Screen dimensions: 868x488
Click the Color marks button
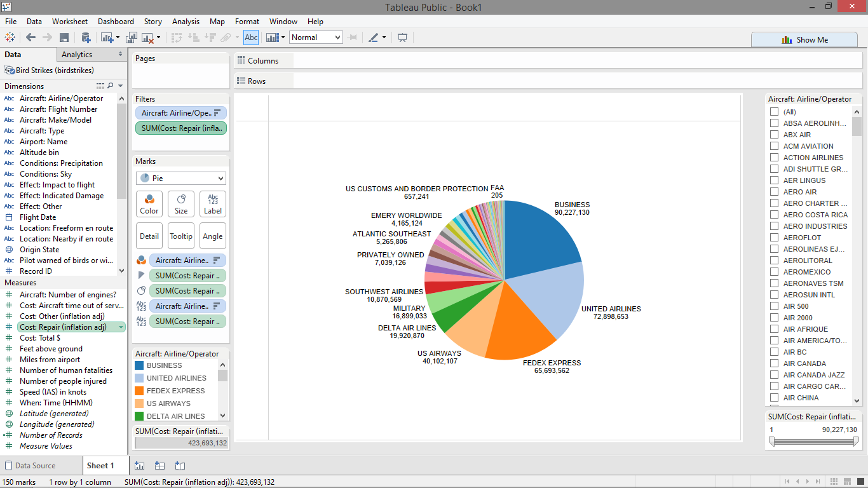click(x=149, y=204)
